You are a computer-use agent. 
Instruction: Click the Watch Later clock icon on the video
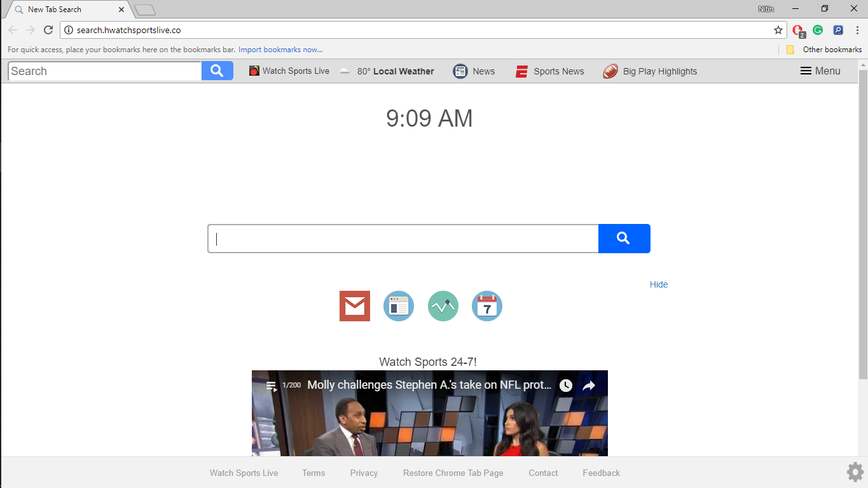(565, 385)
